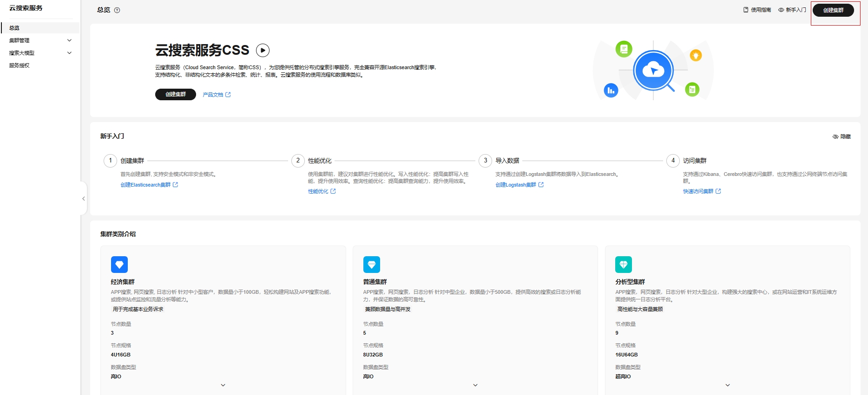The height and width of the screenshot is (395, 868).
Task: Open the 使用指南 guide
Action: [x=757, y=10]
